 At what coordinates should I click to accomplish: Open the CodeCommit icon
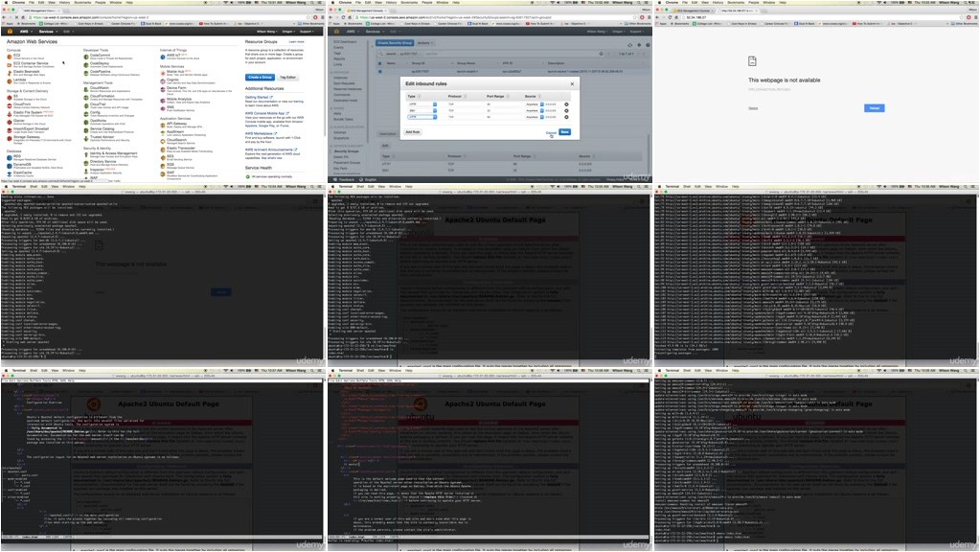tap(86, 57)
